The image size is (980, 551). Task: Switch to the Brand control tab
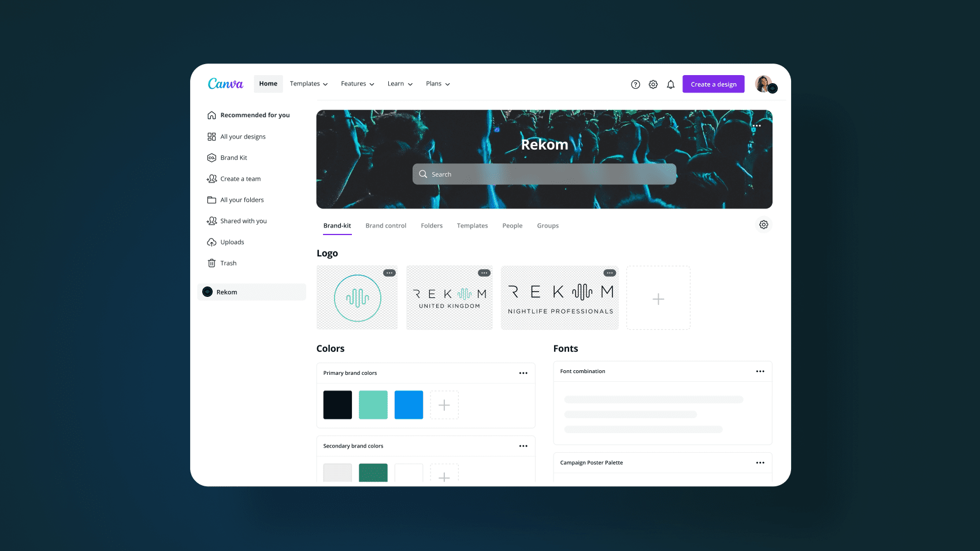tap(385, 226)
